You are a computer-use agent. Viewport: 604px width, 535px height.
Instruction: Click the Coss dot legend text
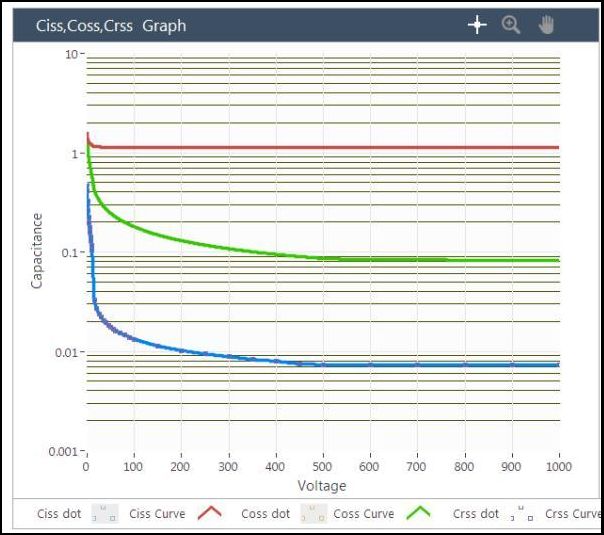tap(266, 514)
